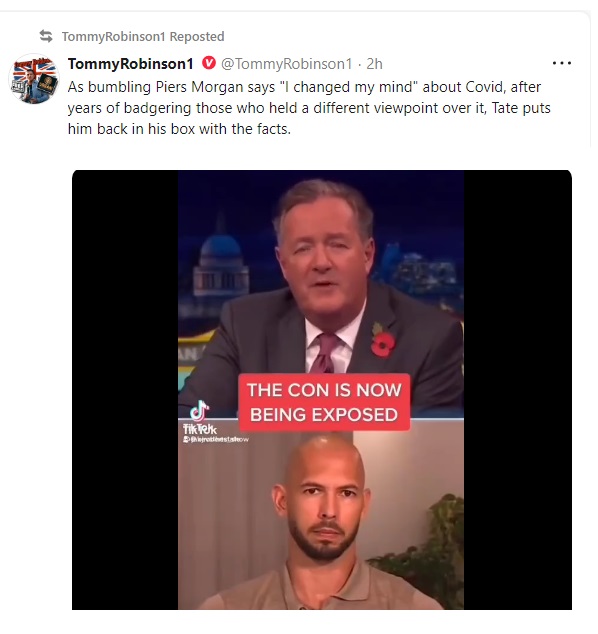Click the red 'THE CON IS NOW BEING EXPOSED' banner
The width and height of the screenshot is (598, 634).
click(x=324, y=402)
